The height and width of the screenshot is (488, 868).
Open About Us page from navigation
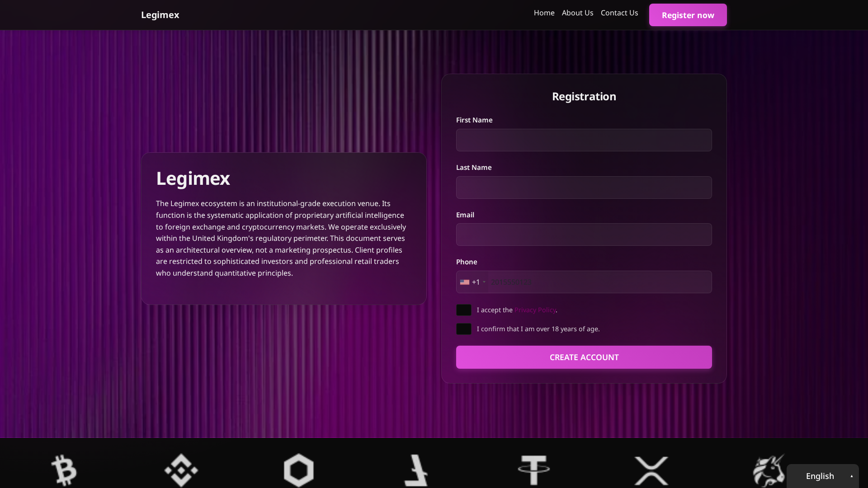pos(578,13)
